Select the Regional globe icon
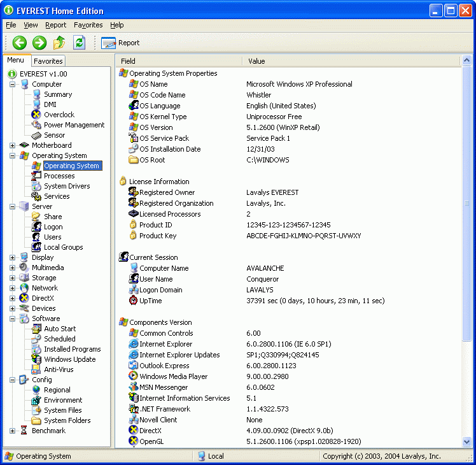This screenshot has width=476, height=465. pyautogui.click(x=36, y=390)
